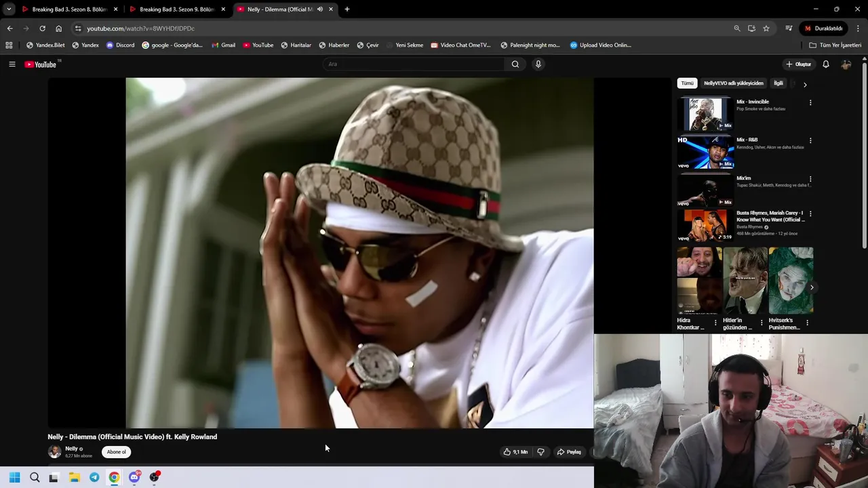The image size is (868, 488).
Task: Click the browser back arrow
Action: (9, 28)
